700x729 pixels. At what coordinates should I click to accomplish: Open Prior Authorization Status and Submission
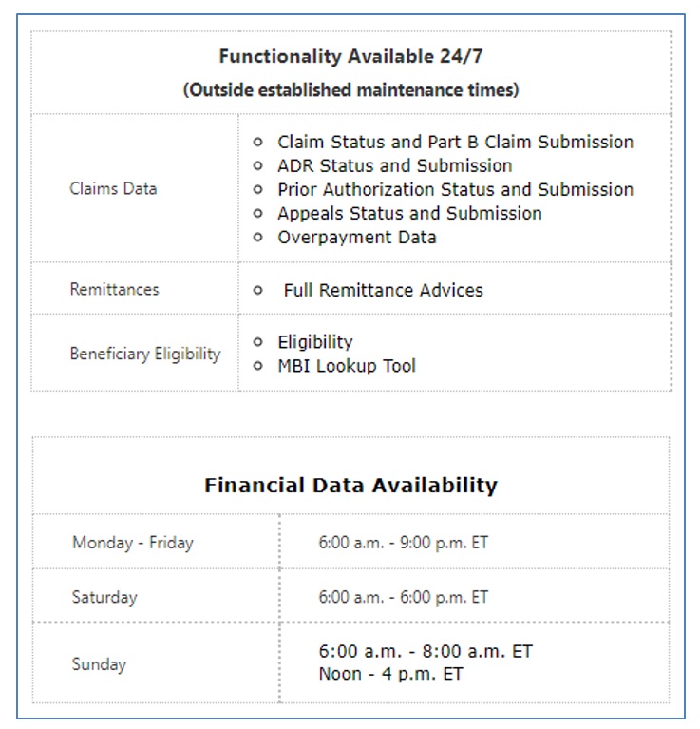(455, 189)
